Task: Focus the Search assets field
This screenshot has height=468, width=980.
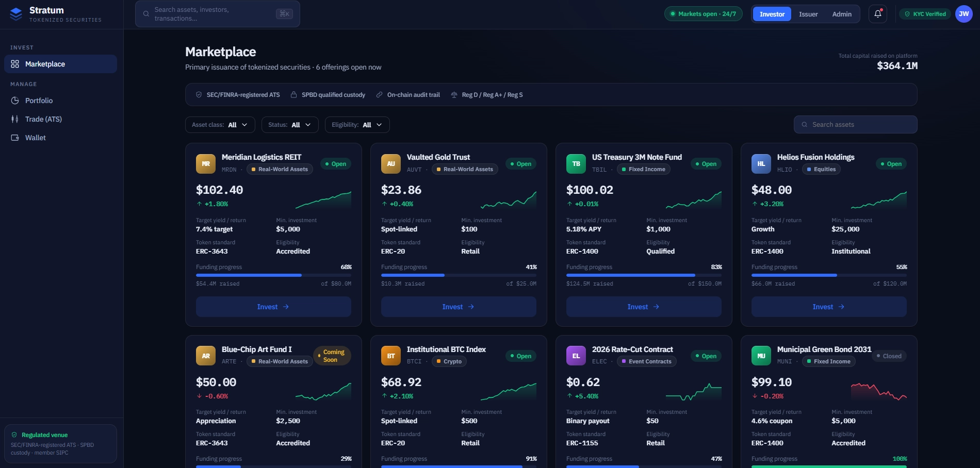Action: (x=855, y=124)
